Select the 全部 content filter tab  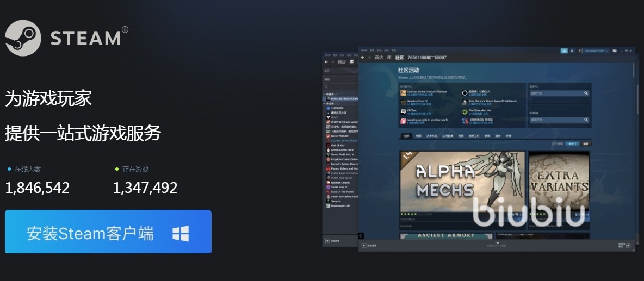[x=405, y=136]
